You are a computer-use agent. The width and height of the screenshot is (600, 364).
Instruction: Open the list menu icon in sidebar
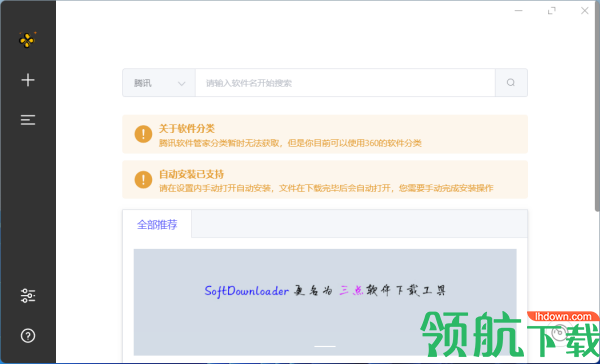coord(28,120)
